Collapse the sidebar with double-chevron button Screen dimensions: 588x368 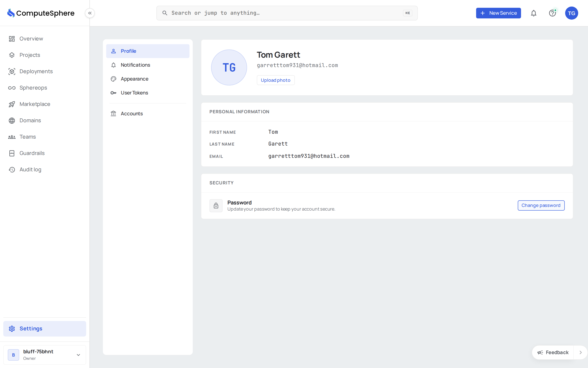(90, 13)
